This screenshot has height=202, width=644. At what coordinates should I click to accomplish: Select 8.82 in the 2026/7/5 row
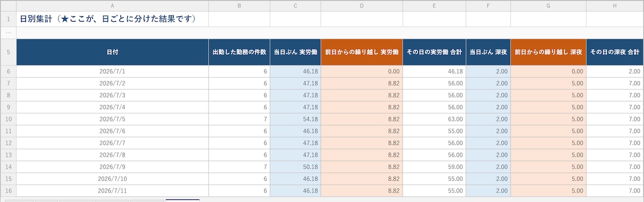point(362,119)
